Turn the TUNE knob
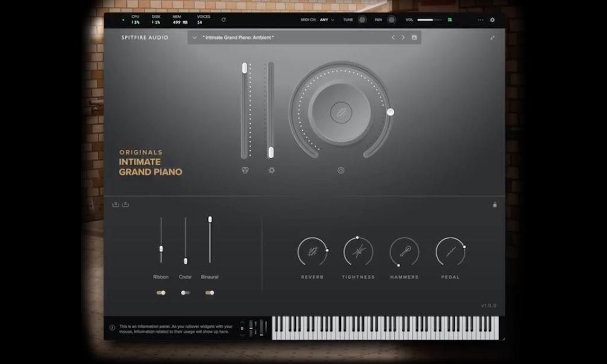This screenshot has height=364, width=607. [x=362, y=20]
